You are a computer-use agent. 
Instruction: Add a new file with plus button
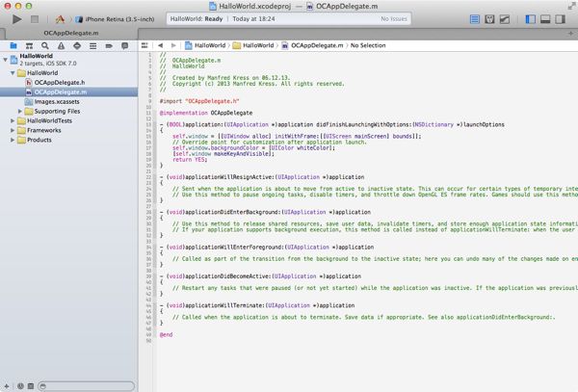pos(7,386)
